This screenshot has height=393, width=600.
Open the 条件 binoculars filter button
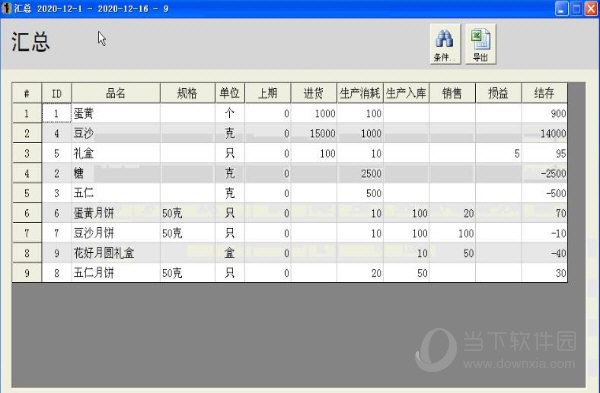pyautogui.click(x=445, y=44)
